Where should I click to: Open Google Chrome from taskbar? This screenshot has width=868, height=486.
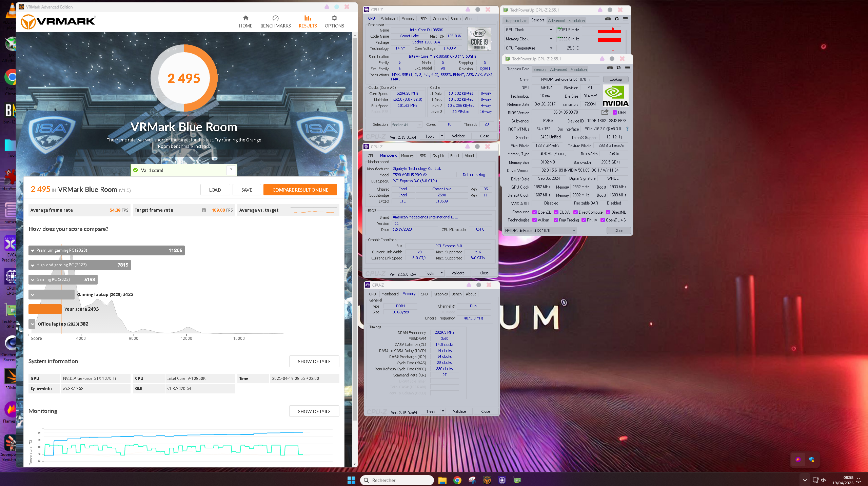(x=457, y=480)
